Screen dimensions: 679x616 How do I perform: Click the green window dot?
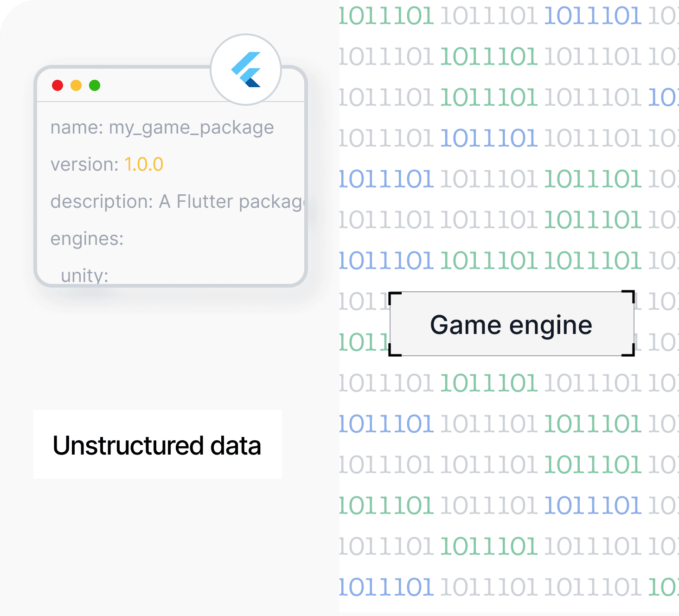95,85
